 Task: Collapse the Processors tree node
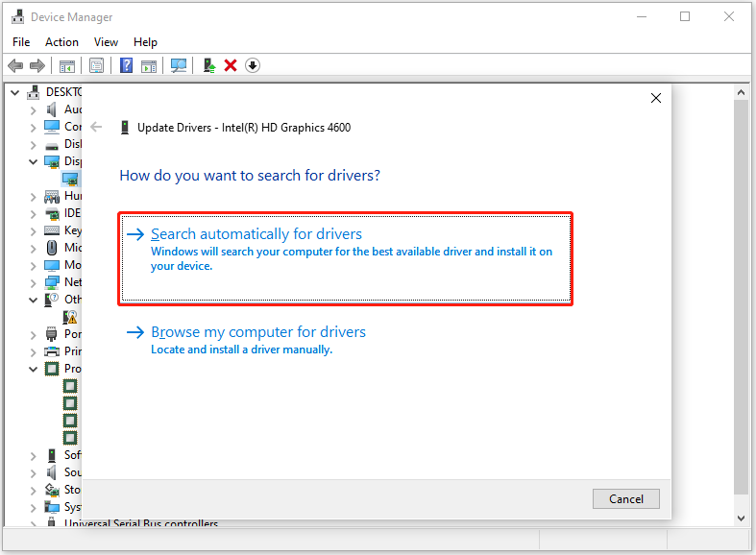coord(33,370)
